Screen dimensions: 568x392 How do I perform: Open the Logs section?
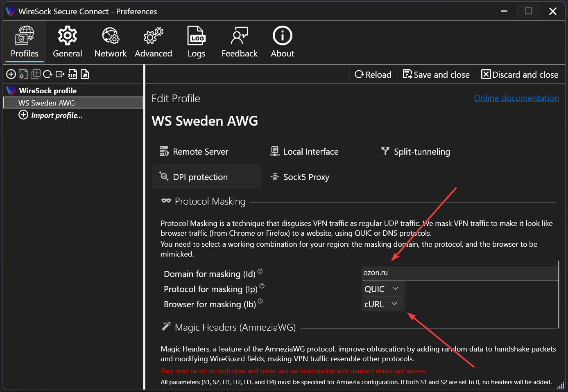pyautogui.click(x=196, y=42)
